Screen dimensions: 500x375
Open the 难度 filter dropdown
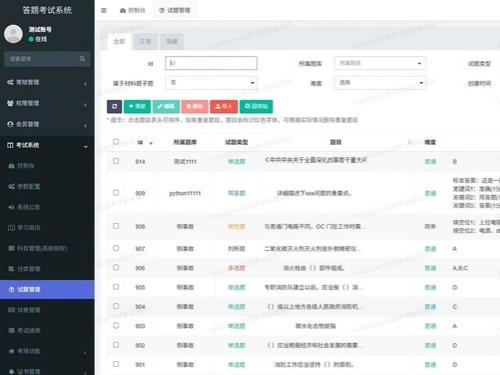tap(380, 83)
